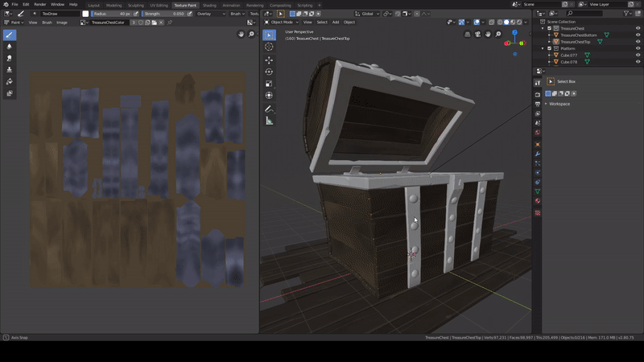
Task: Select the Annotate tool in 3D viewport
Action: [x=269, y=109]
